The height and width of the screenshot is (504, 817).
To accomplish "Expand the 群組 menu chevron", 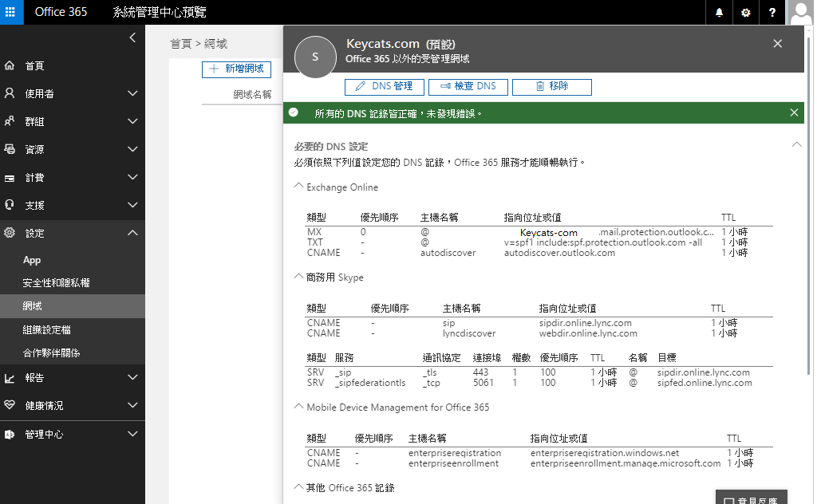I will [x=133, y=121].
